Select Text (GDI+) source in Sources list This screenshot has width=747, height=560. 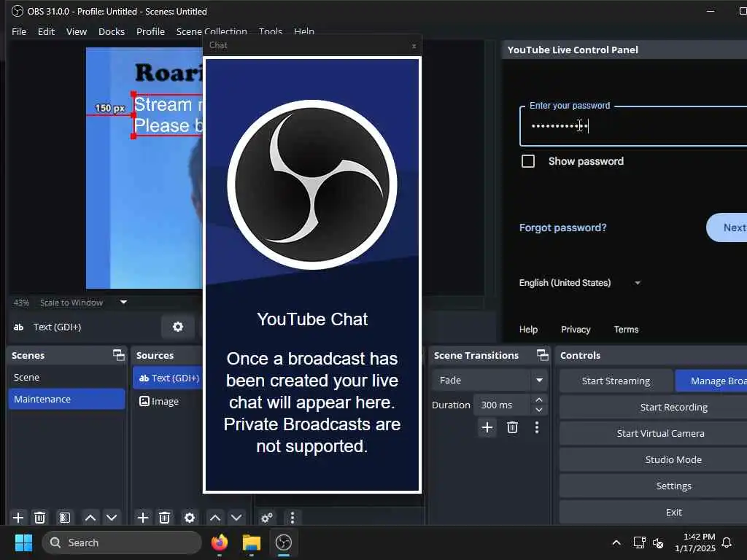point(169,378)
